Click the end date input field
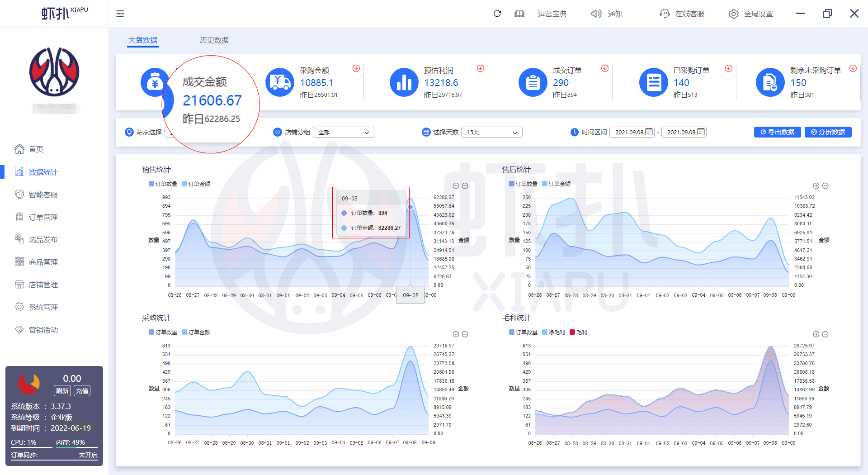This screenshot has height=475, width=868. (680, 132)
